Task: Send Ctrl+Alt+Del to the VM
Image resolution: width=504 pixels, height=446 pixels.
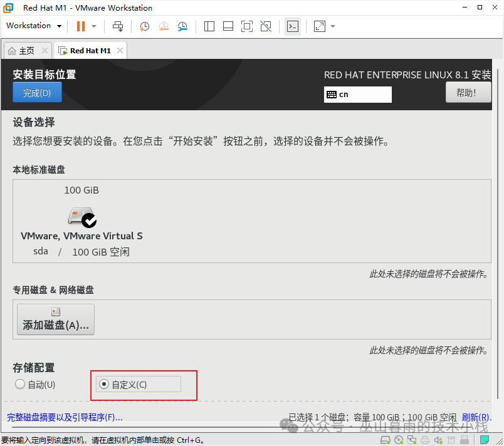Action: (118, 26)
